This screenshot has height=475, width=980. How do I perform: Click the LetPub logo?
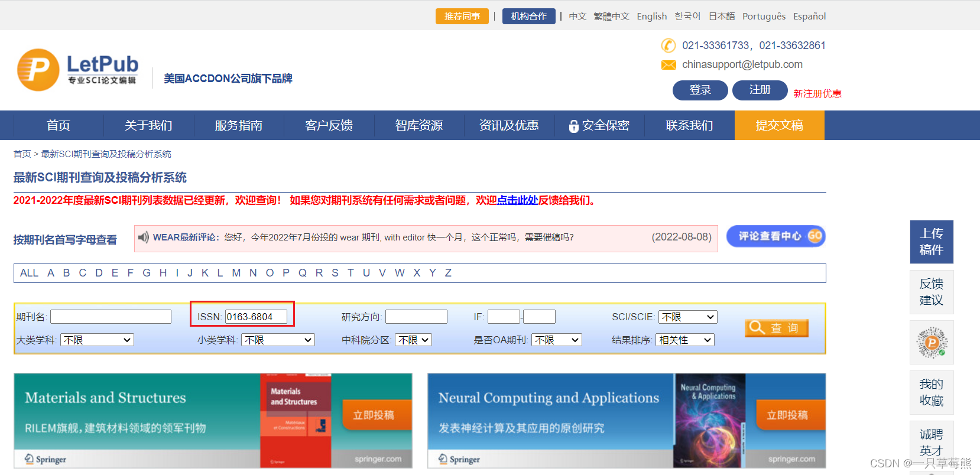click(x=78, y=70)
